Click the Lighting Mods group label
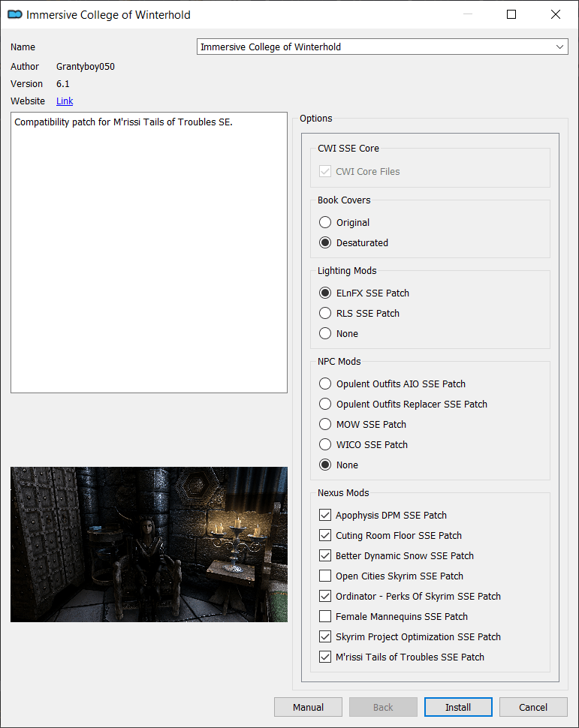The height and width of the screenshot is (728, 579). coord(347,271)
